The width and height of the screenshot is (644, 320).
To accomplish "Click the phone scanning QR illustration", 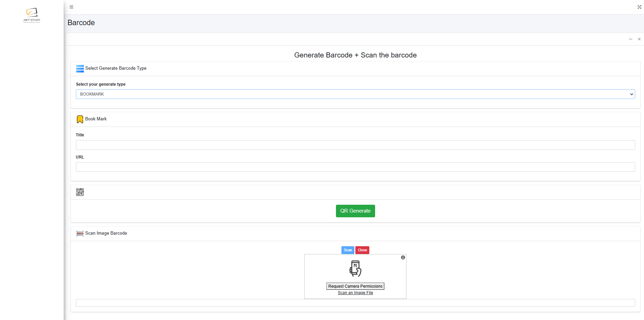I will pos(355,269).
